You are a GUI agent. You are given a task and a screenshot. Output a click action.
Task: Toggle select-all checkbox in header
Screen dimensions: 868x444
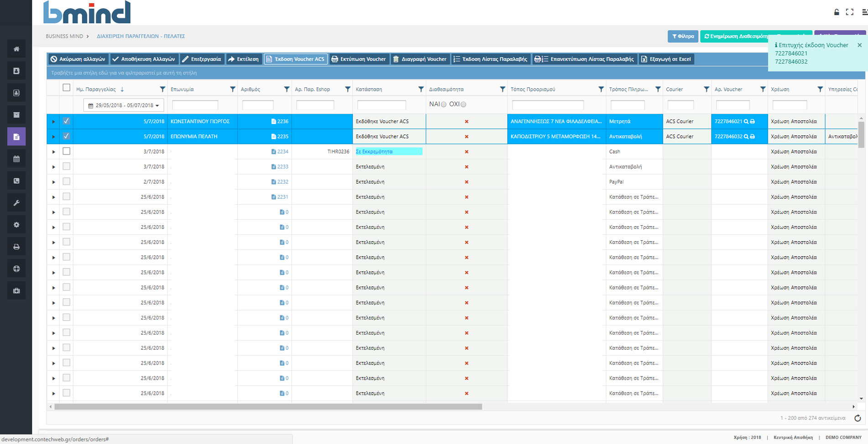(x=66, y=88)
